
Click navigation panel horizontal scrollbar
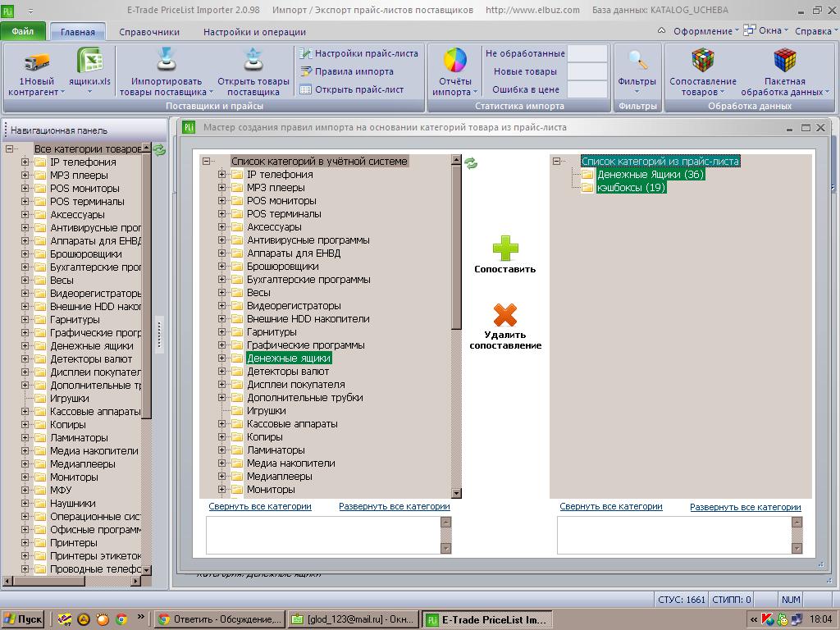coord(72,581)
